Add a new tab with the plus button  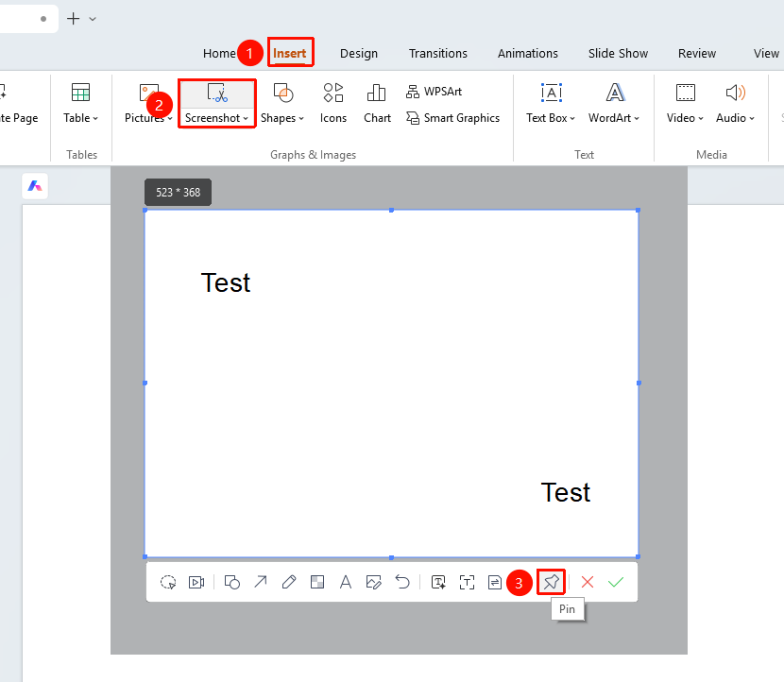[74, 19]
